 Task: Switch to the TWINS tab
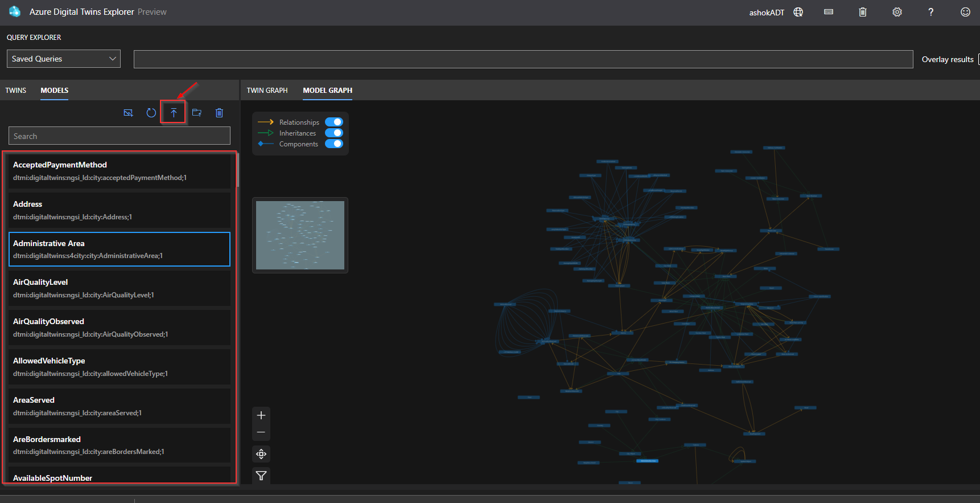(16, 90)
